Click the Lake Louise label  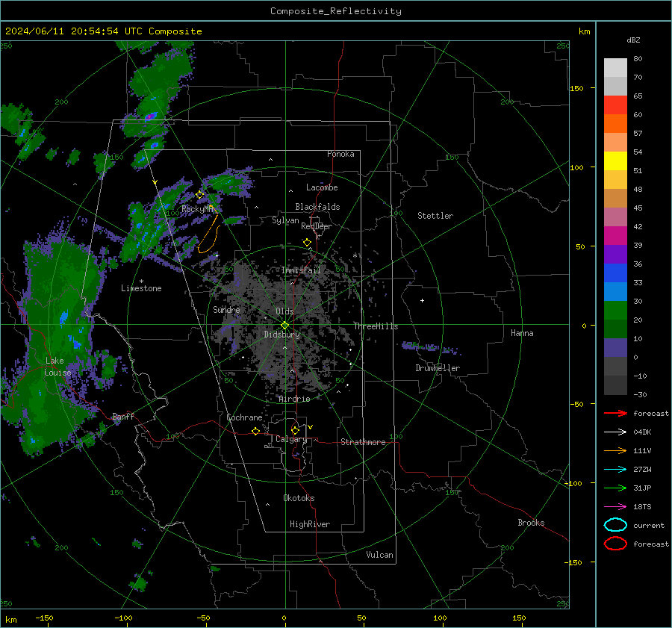[57, 367]
